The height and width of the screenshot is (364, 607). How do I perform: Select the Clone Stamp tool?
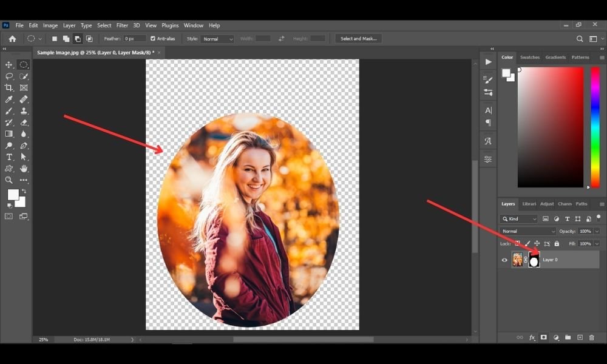click(x=24, y=111)
